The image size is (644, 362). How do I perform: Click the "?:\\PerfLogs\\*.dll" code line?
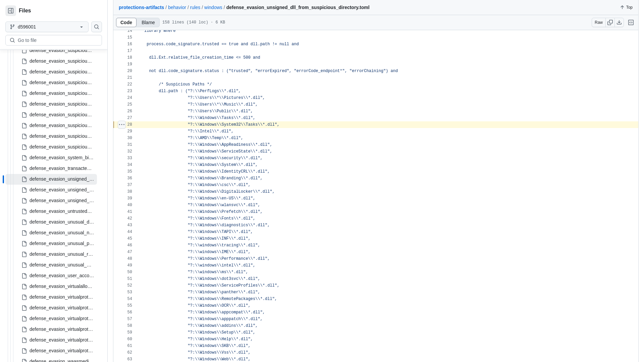pyautogui.click(x=200, y=91)
